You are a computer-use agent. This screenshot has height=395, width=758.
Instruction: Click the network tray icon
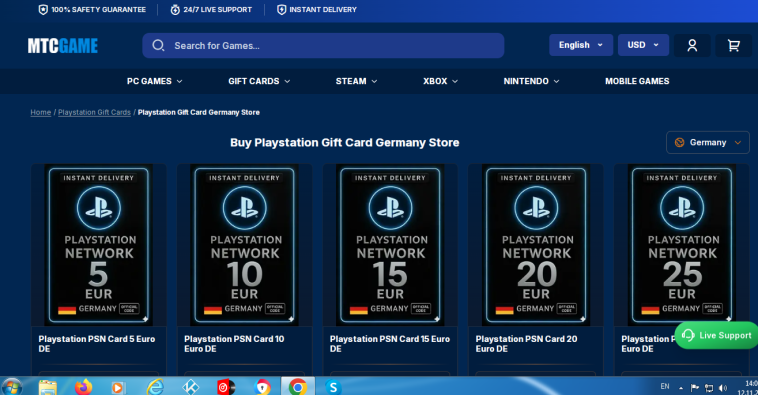point(709,388)
